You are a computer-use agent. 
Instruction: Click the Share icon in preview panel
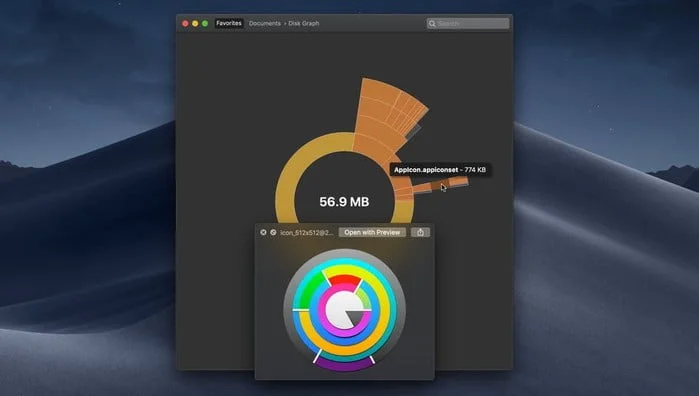pyautogui.click(x=420, y=232)
